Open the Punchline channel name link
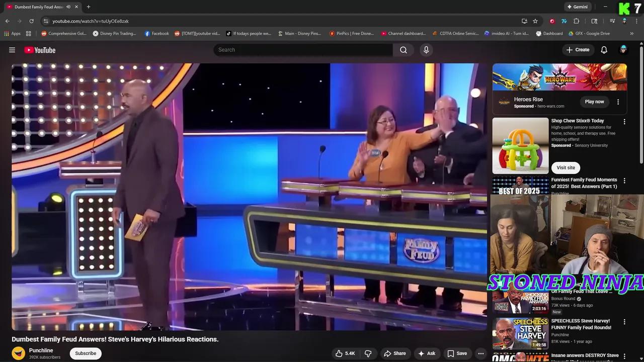The height and width of the screenshot is (362, 644). (x=41, y=350)
